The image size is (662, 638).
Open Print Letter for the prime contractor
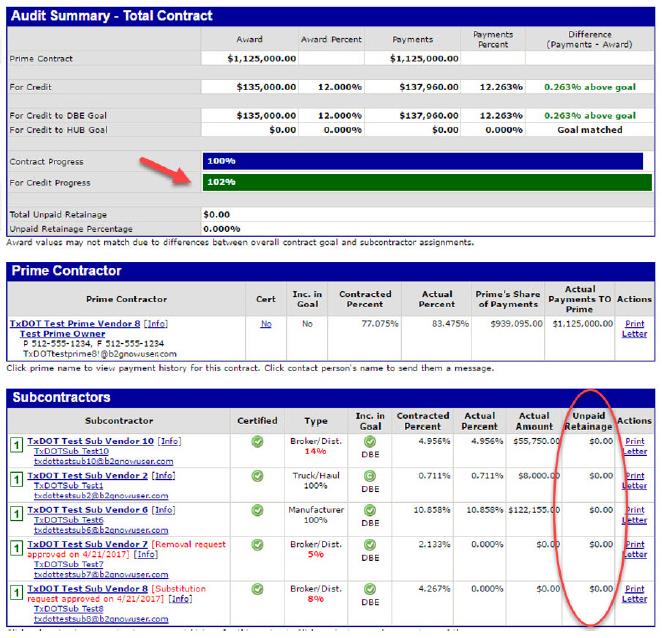pos(634,329)
